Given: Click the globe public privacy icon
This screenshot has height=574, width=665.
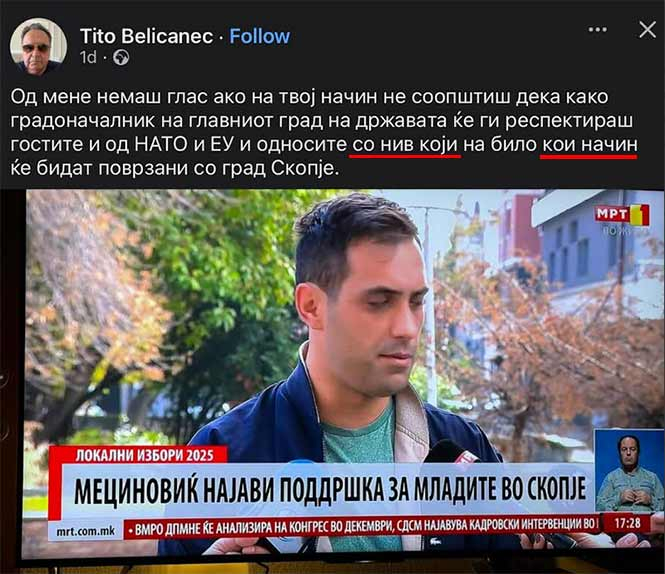Looking at the screenshot, I should click(x=121, y=57).
